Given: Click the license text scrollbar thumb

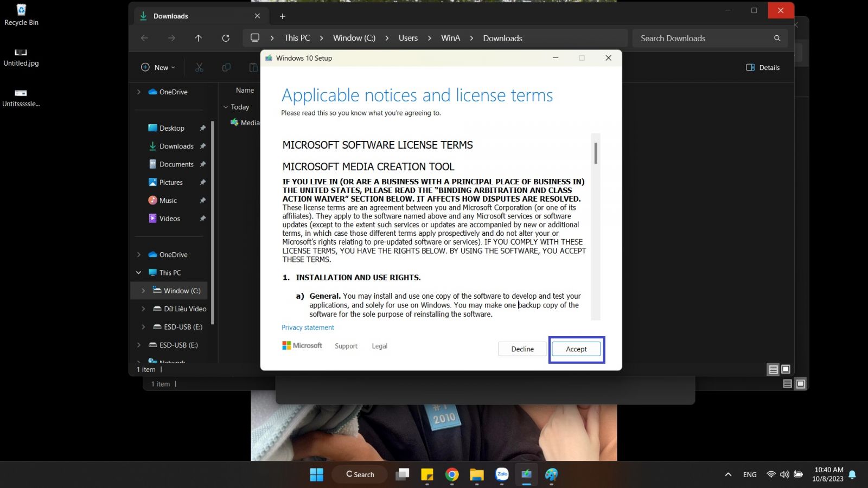Looking at the screenshot, I should pos(596,153).
